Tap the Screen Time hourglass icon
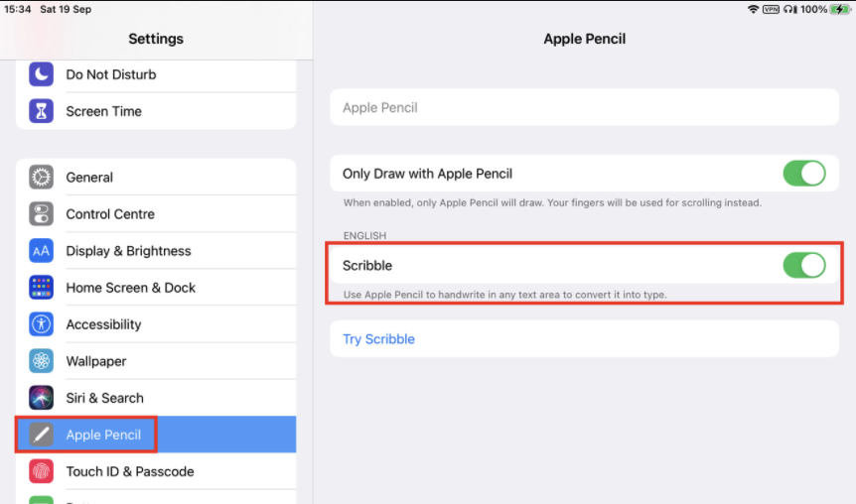This screenshot has width=856, height=504. coord(41,111)
